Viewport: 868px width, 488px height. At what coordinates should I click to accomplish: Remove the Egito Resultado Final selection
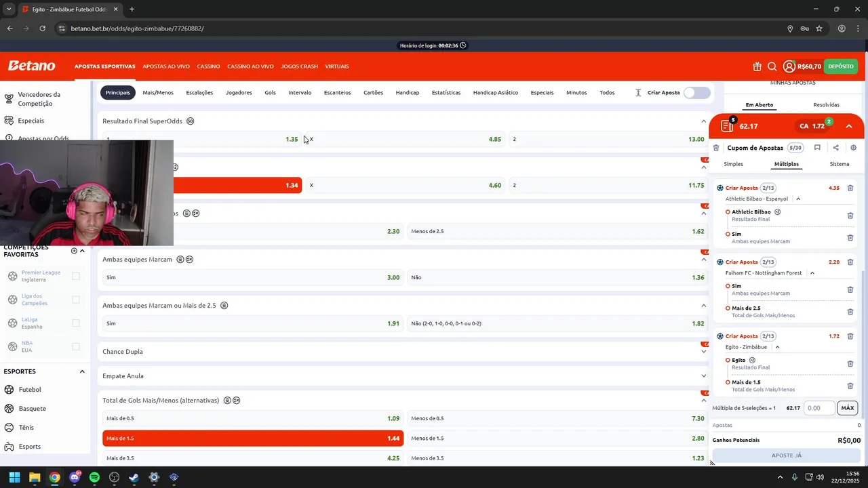(850, 363)
